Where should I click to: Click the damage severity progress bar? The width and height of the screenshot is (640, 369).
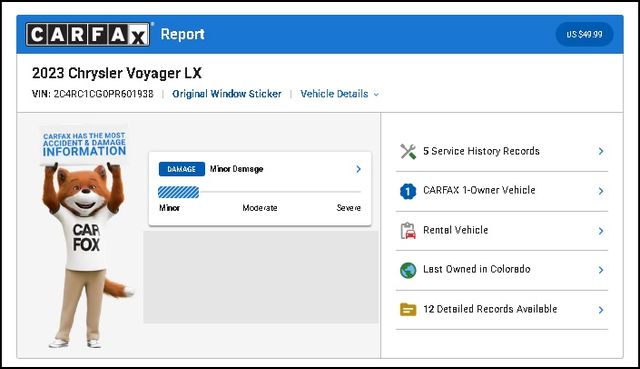click(x=260, y=192)
